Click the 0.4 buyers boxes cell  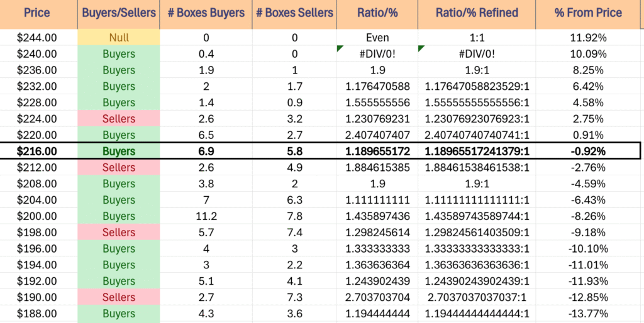206,54
